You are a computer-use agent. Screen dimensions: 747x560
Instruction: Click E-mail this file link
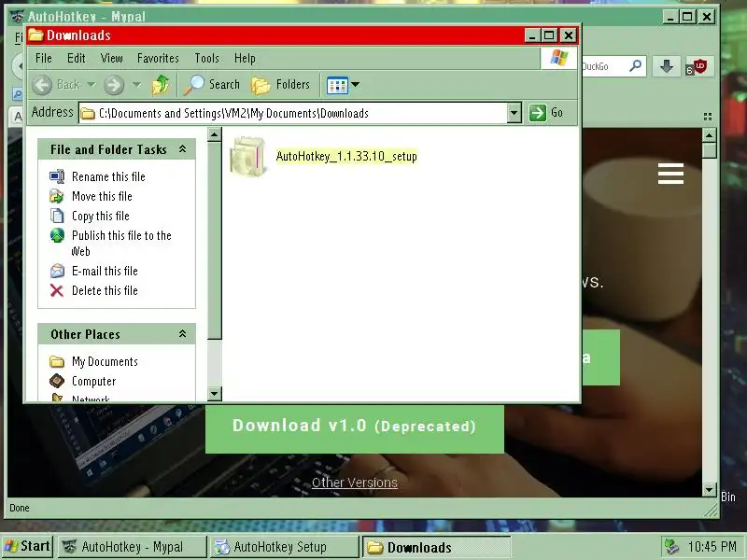(105, 271)
